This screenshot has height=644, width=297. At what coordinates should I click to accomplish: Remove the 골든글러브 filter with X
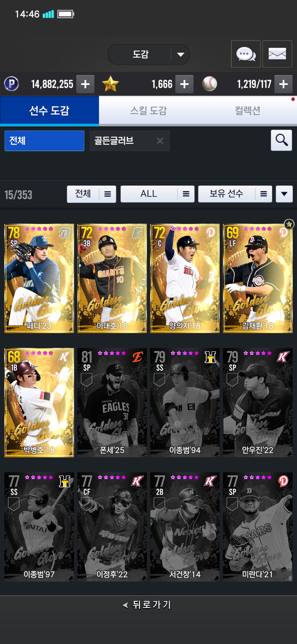click(x=160, y=141)
